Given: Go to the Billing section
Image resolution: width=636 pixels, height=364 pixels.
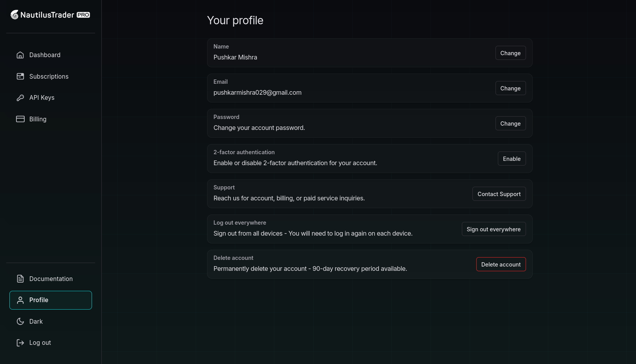Looking at the screenshot, I should click(38, 119).
